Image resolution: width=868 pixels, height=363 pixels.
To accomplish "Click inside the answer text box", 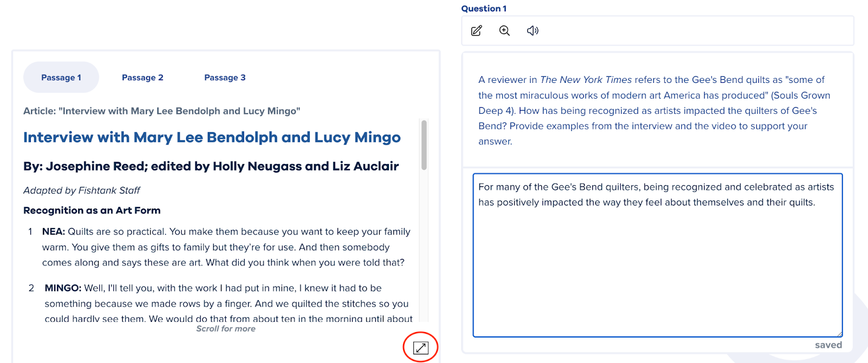I will pyautogui.click(x=657, y=265).
